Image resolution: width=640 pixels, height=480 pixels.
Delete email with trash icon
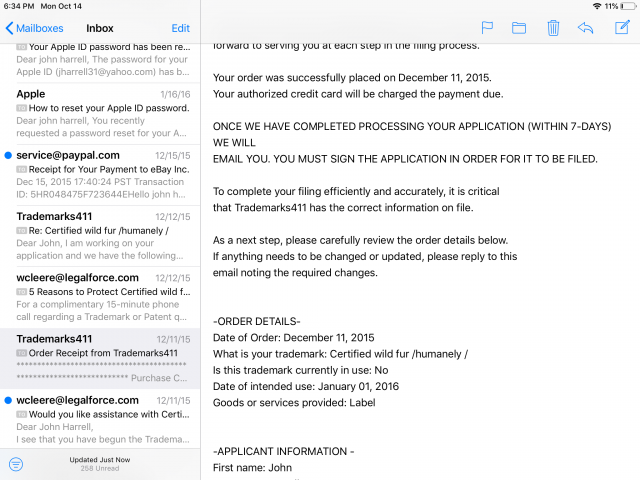click(553, 28)
